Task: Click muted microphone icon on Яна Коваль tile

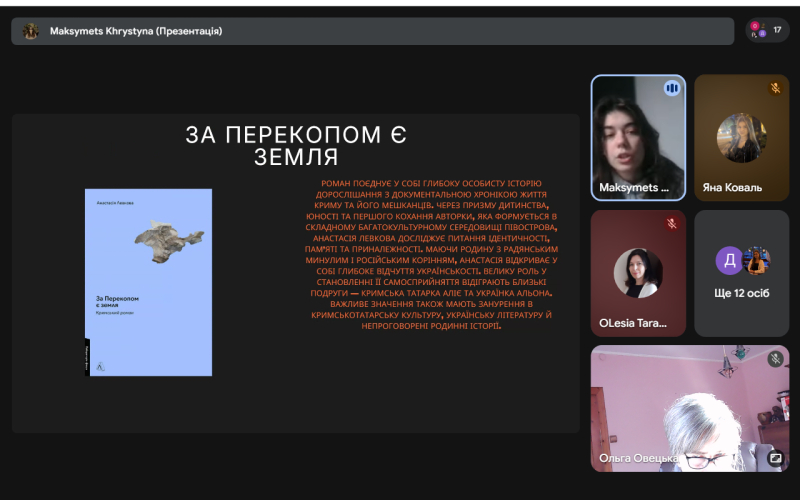Action: click(775, 89)
